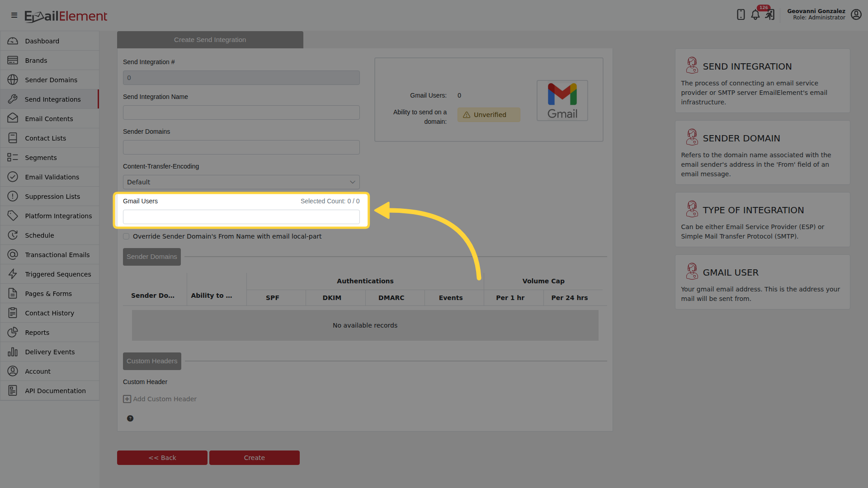Click the Platform Integrations tag icon
Viewport: 868px width, 488px height.
pyautogui.click(x=13, y=216)
